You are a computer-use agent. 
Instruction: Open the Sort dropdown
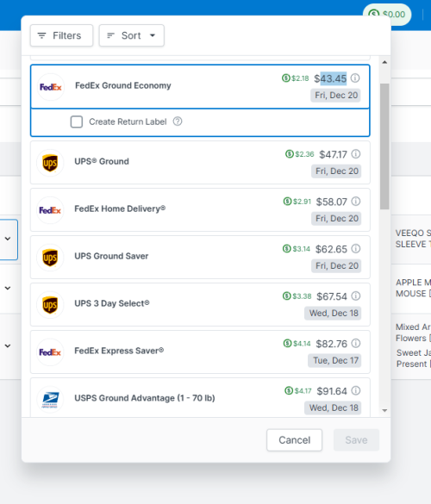pyautogui.click(x=132, y=35)
